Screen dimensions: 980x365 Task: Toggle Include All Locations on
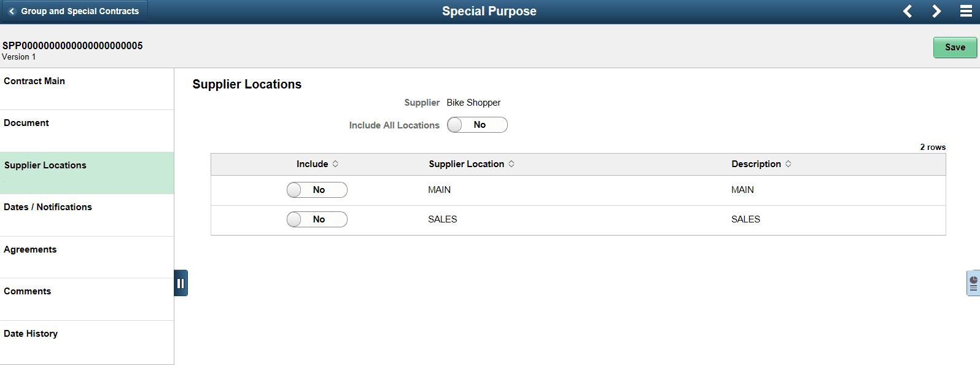(477, 125)
